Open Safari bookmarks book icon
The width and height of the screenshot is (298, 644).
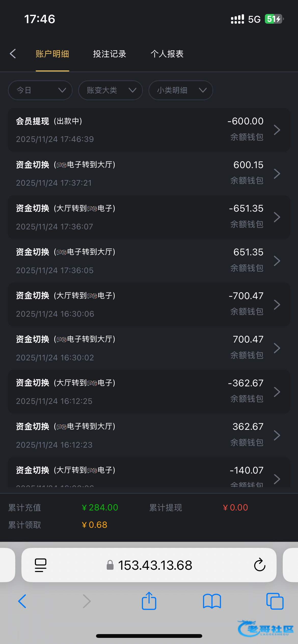point(212,601)
